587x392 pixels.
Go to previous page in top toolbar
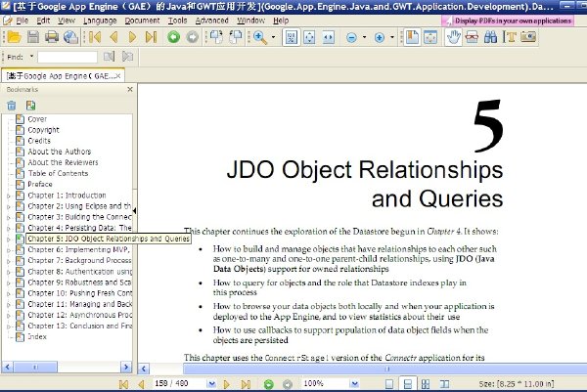[x=113, y=37]
